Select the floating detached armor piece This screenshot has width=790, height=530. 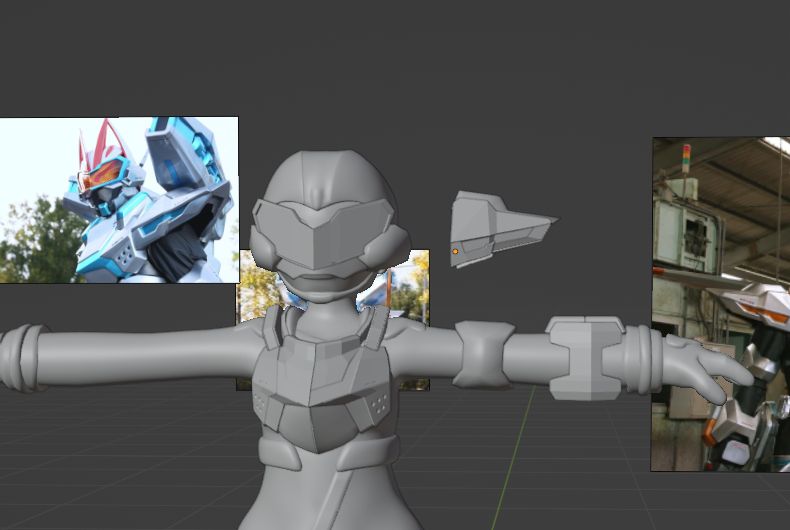(503, 229)
